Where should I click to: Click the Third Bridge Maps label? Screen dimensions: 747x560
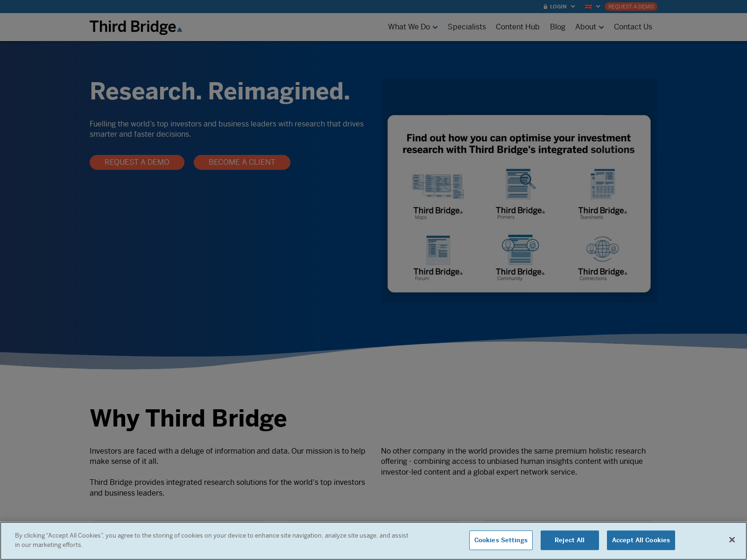pyautogui.click(x=438, y=213)
